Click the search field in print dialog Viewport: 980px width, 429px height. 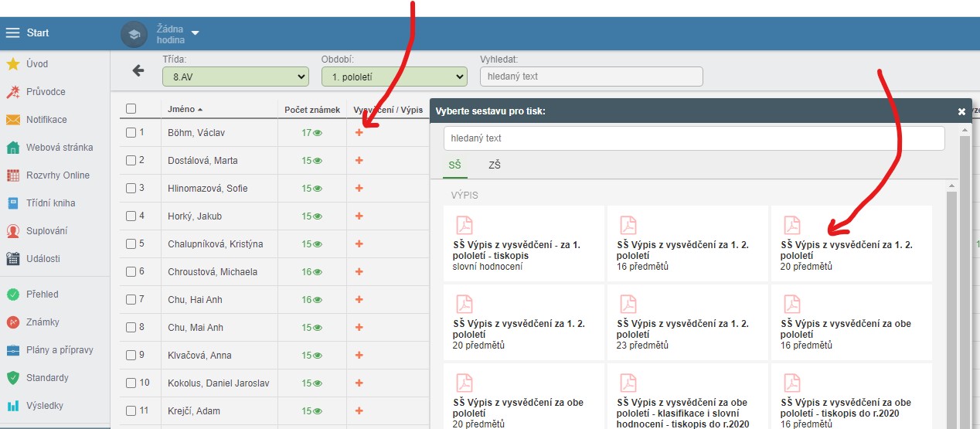point(693,138)
